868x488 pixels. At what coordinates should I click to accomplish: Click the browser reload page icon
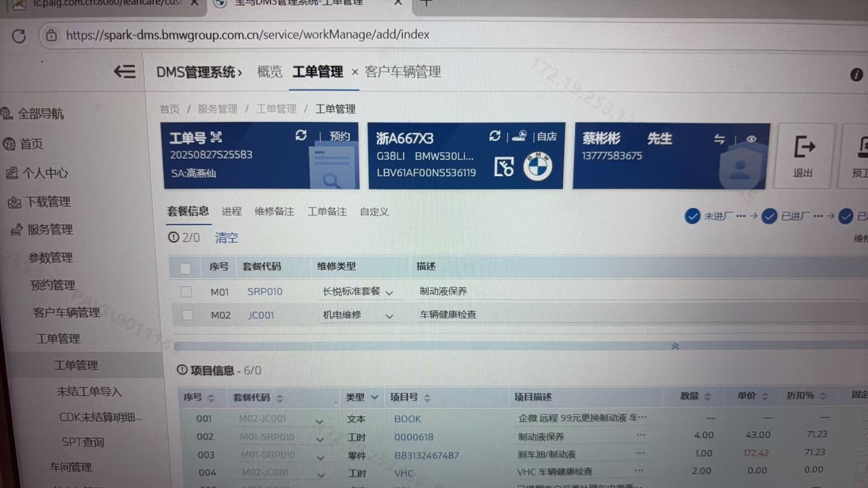coord(19,36)
